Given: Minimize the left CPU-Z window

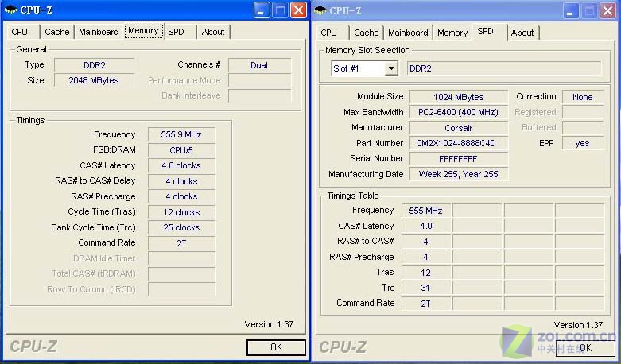Looking at the screenshot, I should [x=262, y=10].
